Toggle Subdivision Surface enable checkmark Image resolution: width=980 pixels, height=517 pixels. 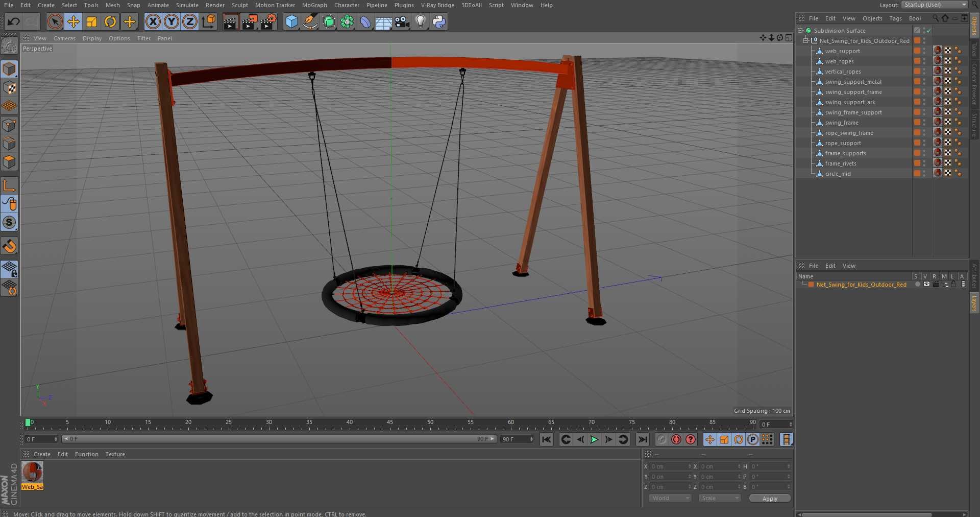pos(929,31)
